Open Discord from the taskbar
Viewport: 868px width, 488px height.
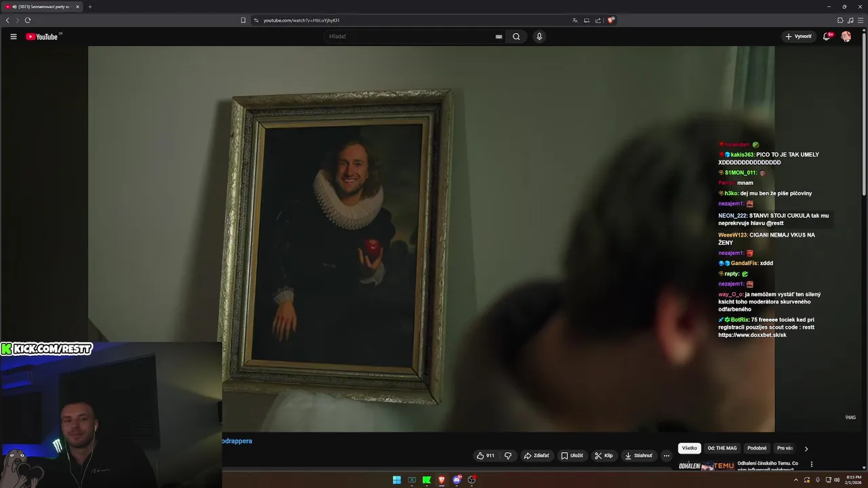coord(457,480)
